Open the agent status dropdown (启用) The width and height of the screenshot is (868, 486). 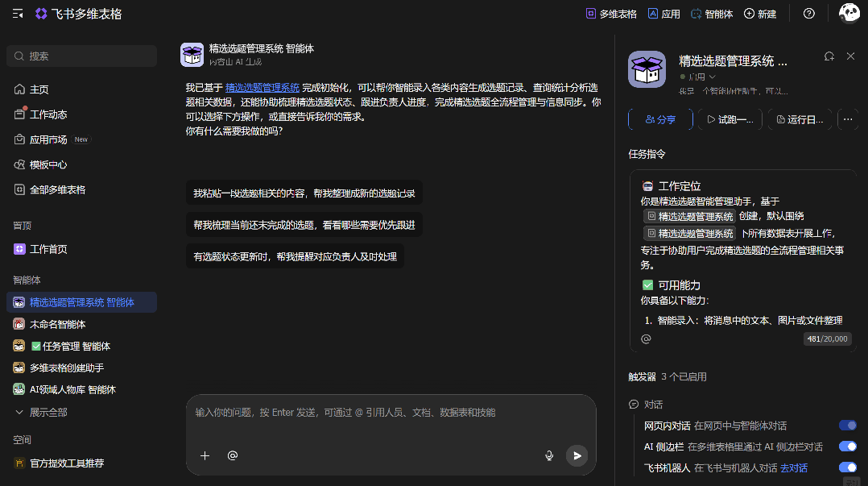tap(698, 77)
